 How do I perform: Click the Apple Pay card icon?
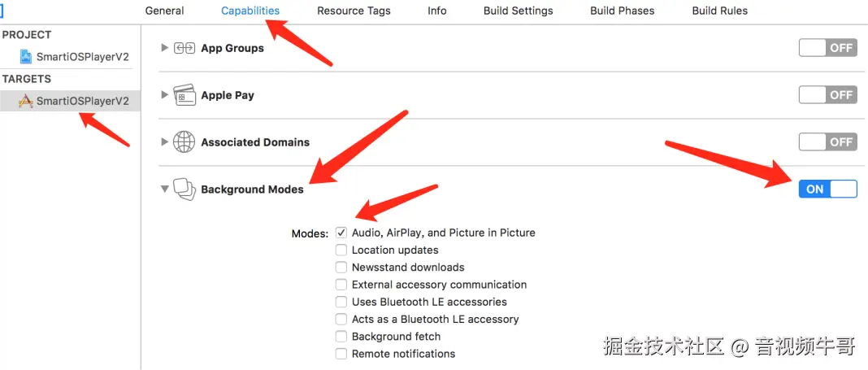click(x=184, y=95)
